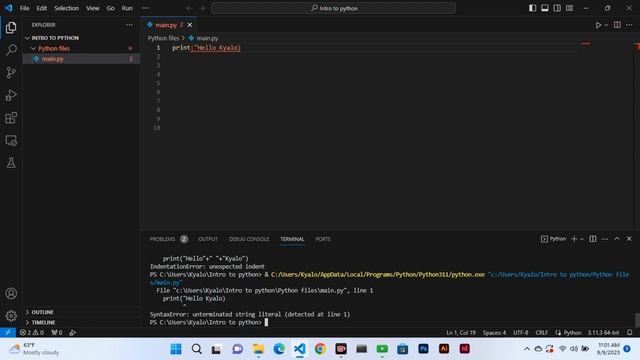640x360 pixels.
Task: Open the Manage gear settings icon
Action: click(x=11, y=316)
